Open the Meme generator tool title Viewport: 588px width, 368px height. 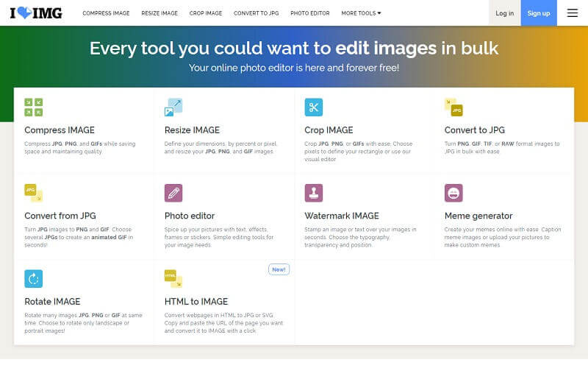pyautogui.click(x=478, y=216)
